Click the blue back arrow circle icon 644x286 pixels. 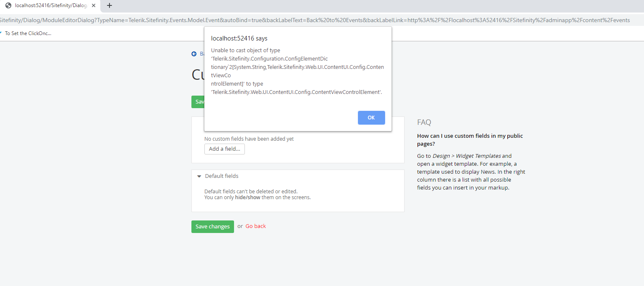tap(194, 54)
